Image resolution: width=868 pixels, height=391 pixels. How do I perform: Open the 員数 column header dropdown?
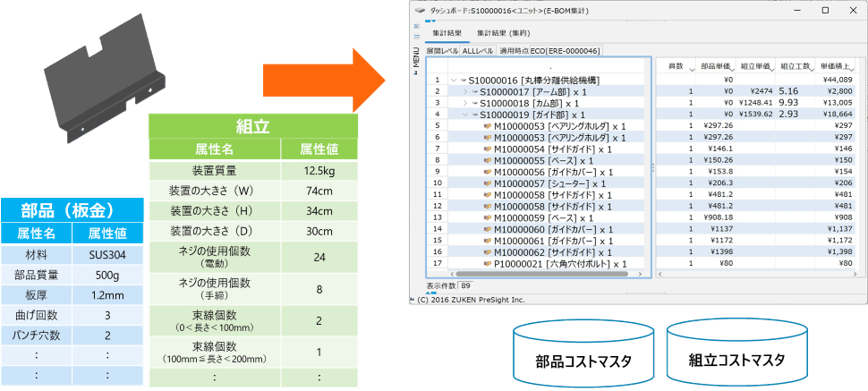(x=692, y=69)
